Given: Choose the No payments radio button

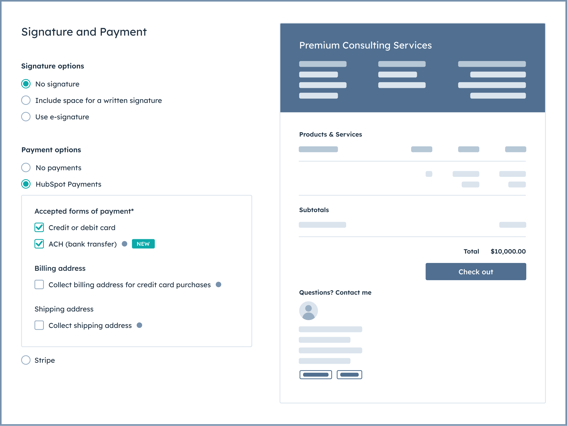Looking at the screenshot, I should (x=26, y=167).
